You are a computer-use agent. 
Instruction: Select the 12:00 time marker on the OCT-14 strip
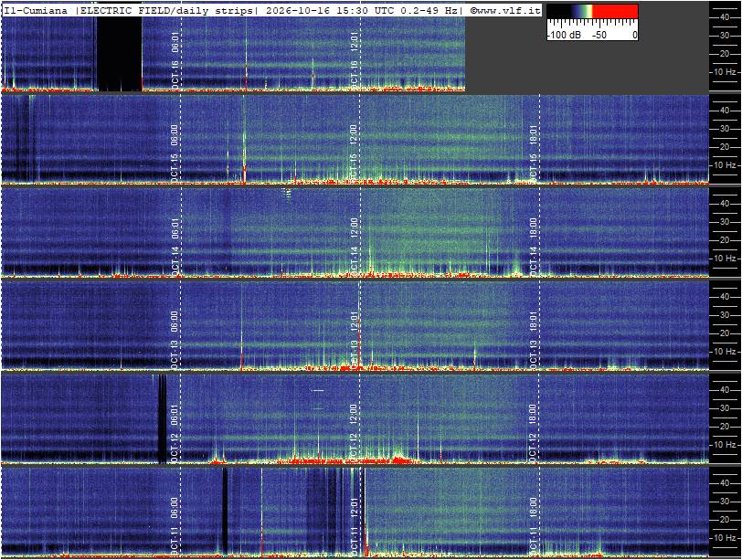tap(353, 227)
